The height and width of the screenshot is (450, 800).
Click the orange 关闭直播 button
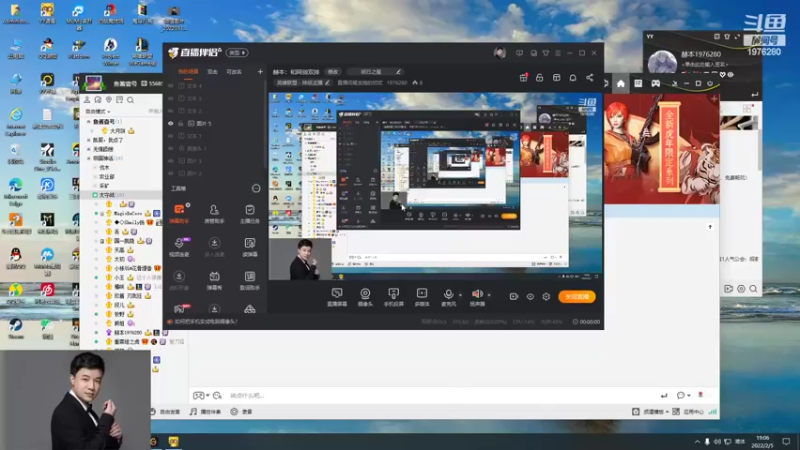click(x=577, y=296)
